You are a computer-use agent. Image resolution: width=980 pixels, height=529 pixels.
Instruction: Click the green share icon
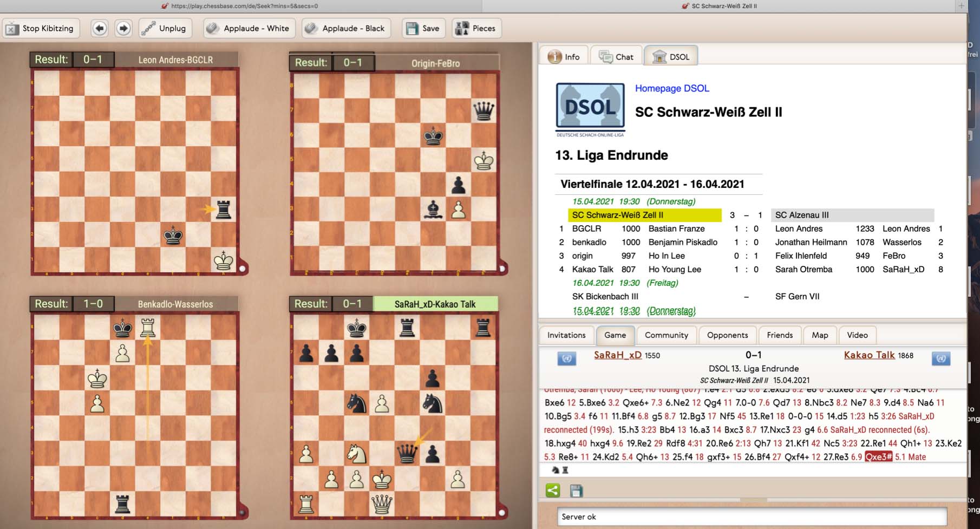[553, 491]
